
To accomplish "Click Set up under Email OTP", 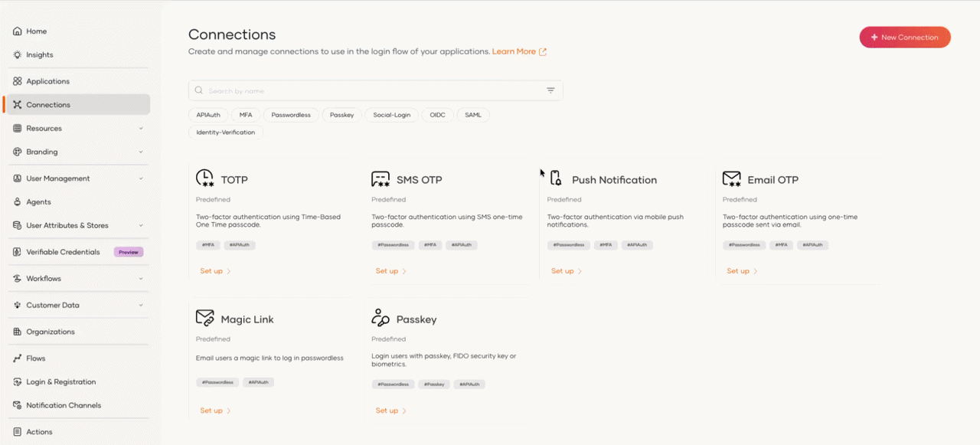I will (742, 271).
